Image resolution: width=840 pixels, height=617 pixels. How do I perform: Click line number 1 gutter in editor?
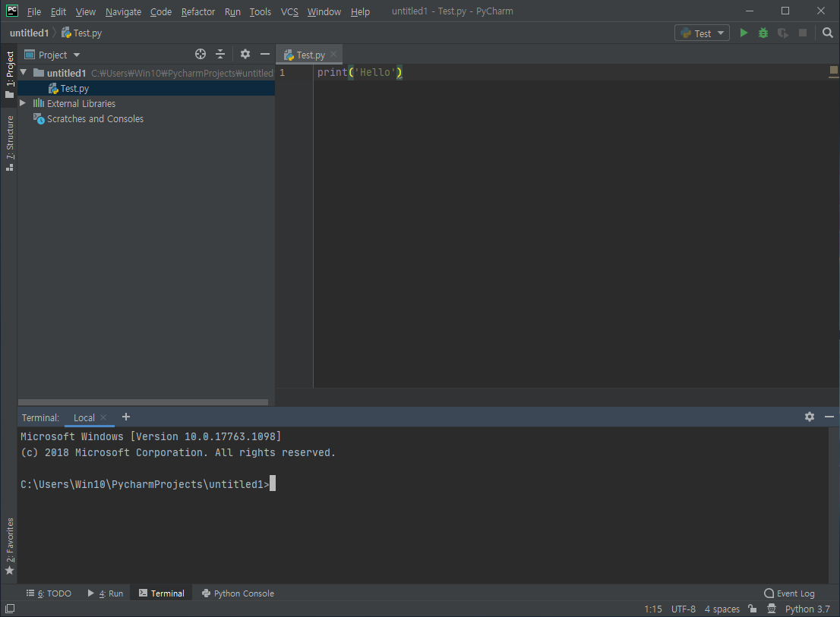pyautogui.click(x=283, y=72)
